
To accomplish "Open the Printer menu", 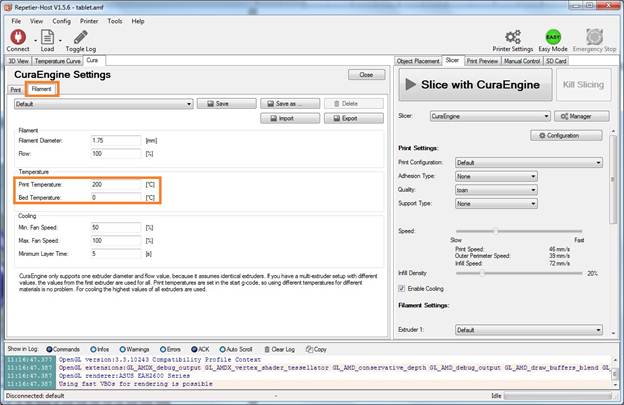I will coord(89,20).
